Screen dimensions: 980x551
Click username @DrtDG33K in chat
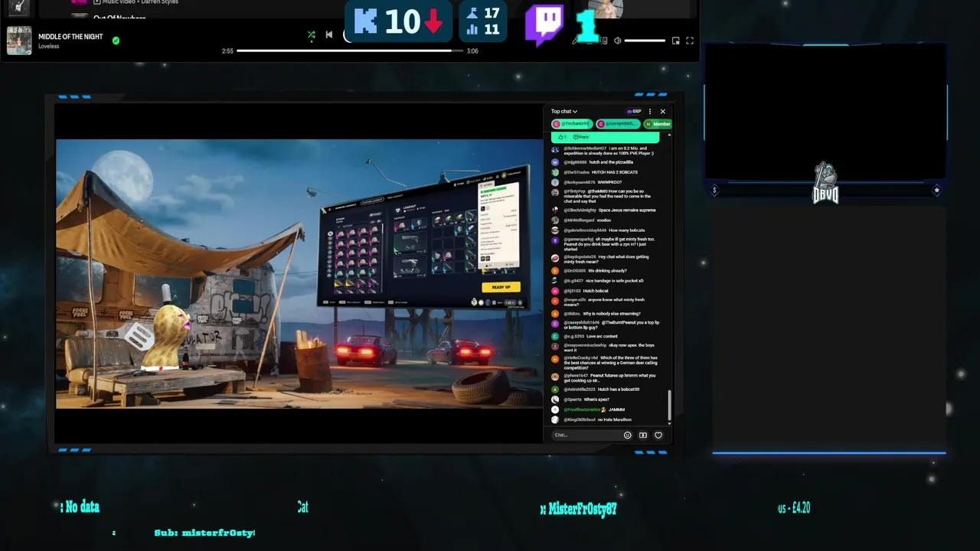575,271
